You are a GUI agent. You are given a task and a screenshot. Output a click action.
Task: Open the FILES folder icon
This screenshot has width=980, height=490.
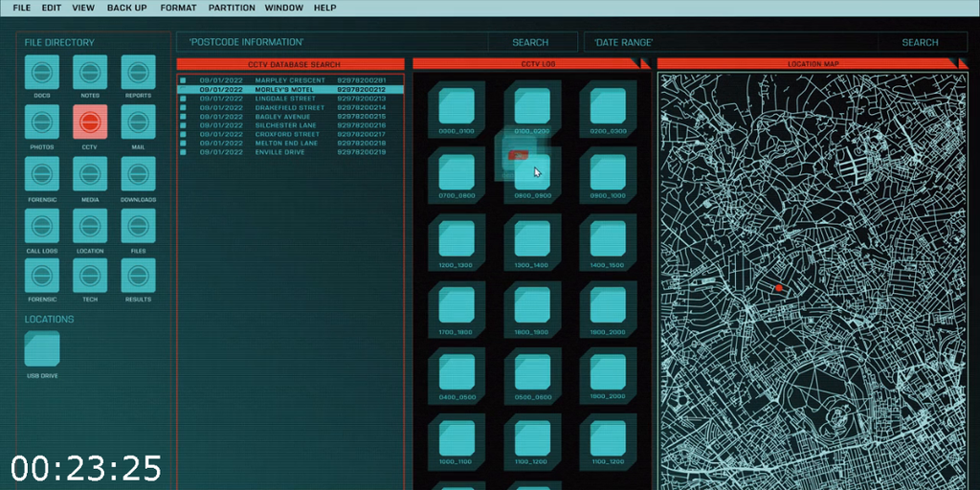coord(138,226)
